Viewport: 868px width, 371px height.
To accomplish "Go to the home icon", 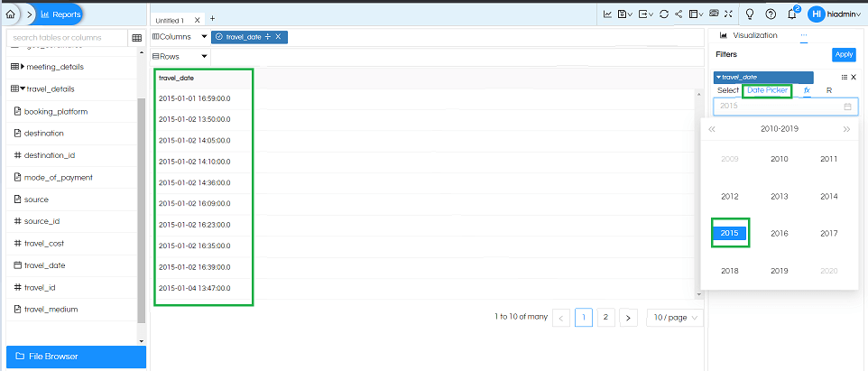I will coord(10,14).
